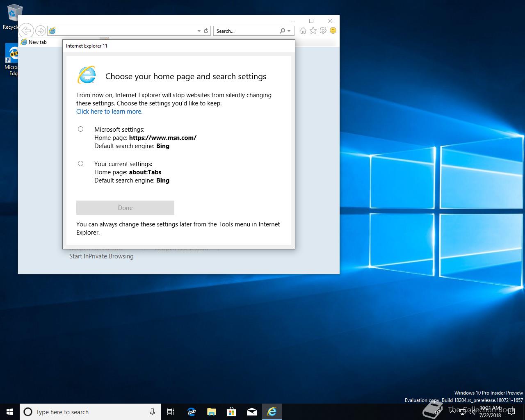Open Task View on the taskbar

[x=171, y=412]
